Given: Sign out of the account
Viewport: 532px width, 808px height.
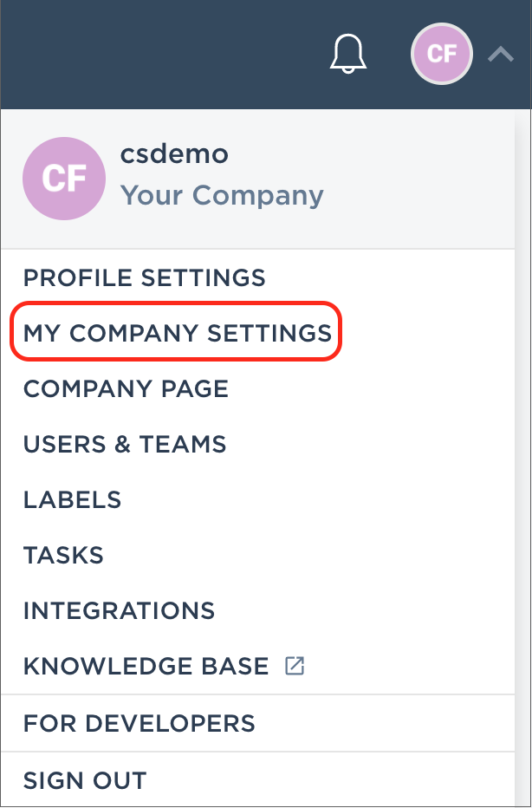Looking at the screenshot, I should coord(84,780).
